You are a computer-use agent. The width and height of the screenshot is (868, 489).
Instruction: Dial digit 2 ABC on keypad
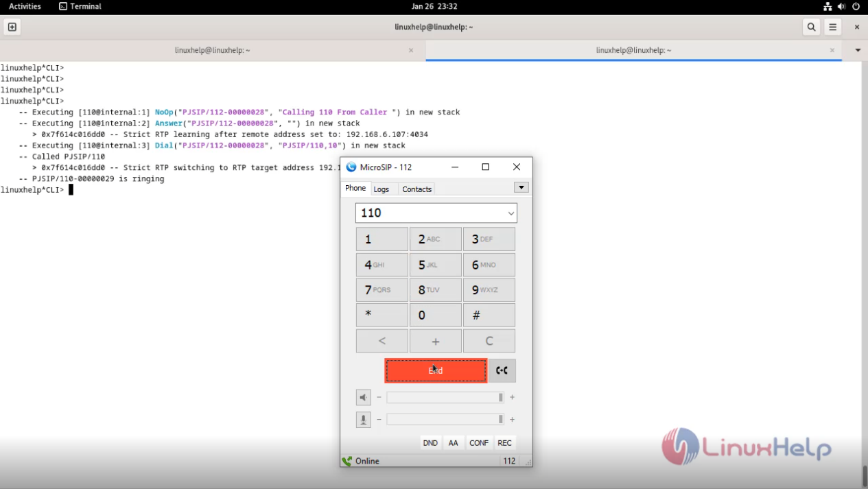tap(435, 239)
